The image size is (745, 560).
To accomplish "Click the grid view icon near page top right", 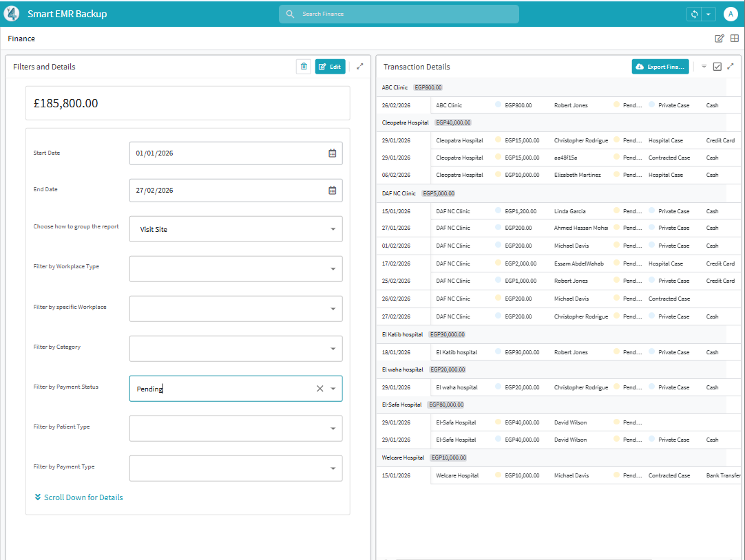I will point(734,39).
